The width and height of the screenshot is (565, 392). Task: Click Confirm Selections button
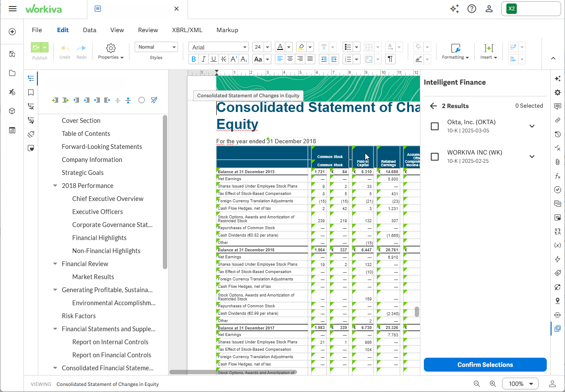click(485, 365)
